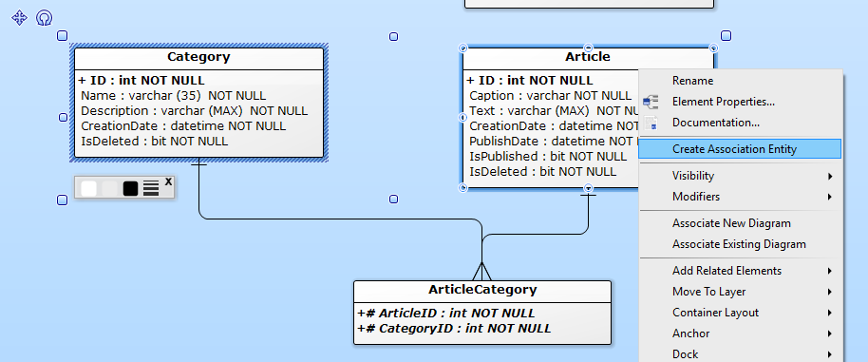The image size is (868, 362).
Task: Click Name : varchar (35) column in Category
Action: (x=173, y=96)
